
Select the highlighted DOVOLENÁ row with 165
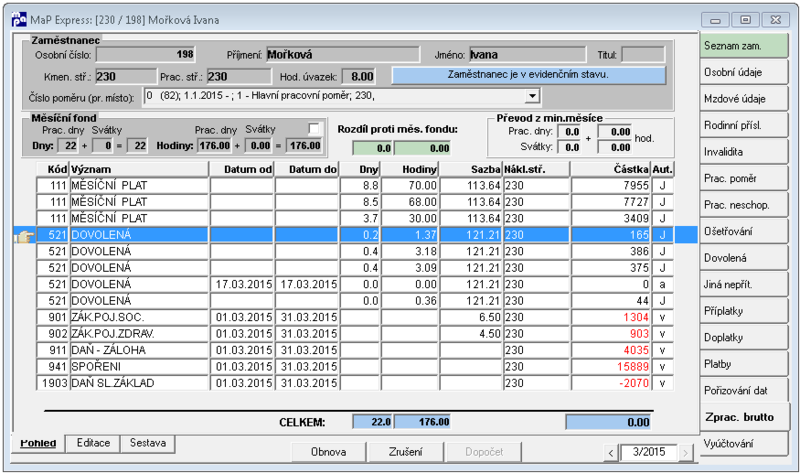355,235
